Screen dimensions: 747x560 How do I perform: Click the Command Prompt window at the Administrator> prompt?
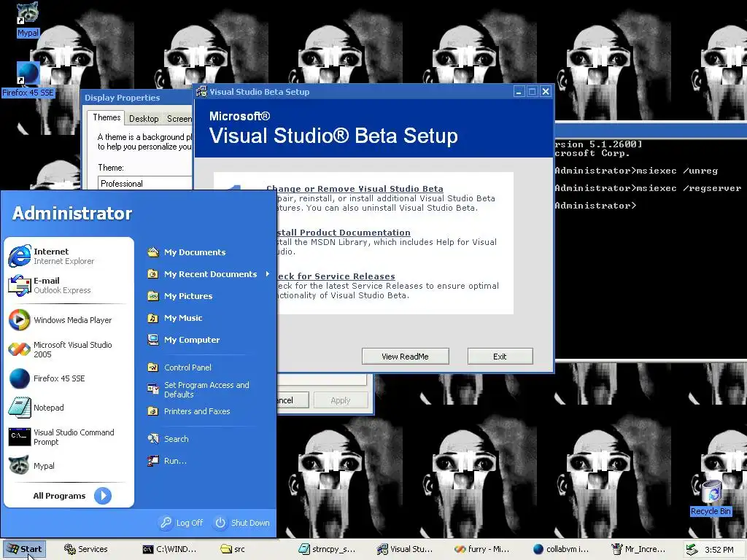595,206
